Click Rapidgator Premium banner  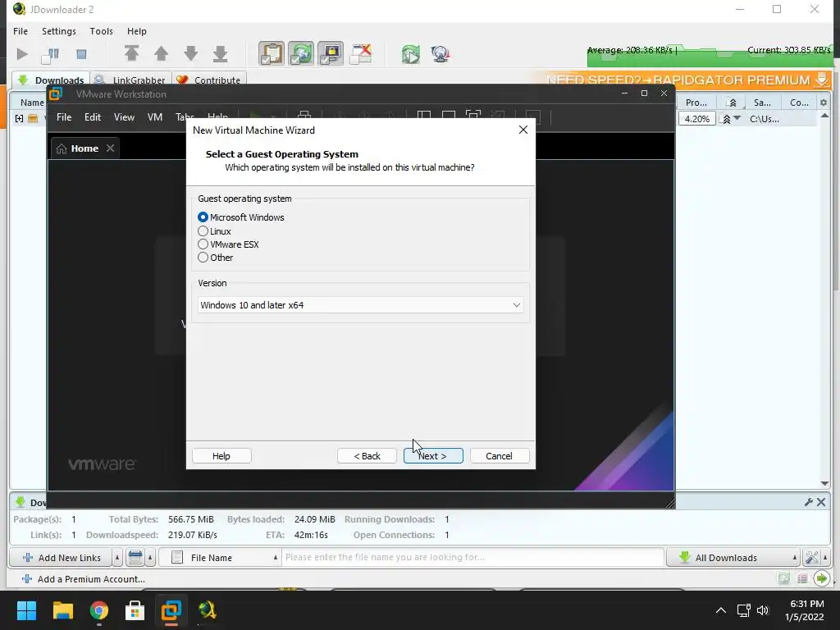(x=688, y=80)
